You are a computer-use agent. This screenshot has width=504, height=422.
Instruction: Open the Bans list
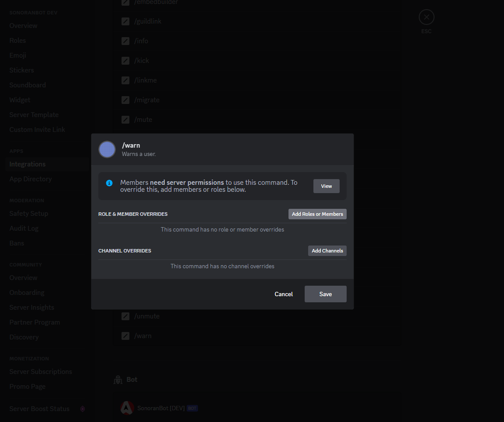click(47, 243)
